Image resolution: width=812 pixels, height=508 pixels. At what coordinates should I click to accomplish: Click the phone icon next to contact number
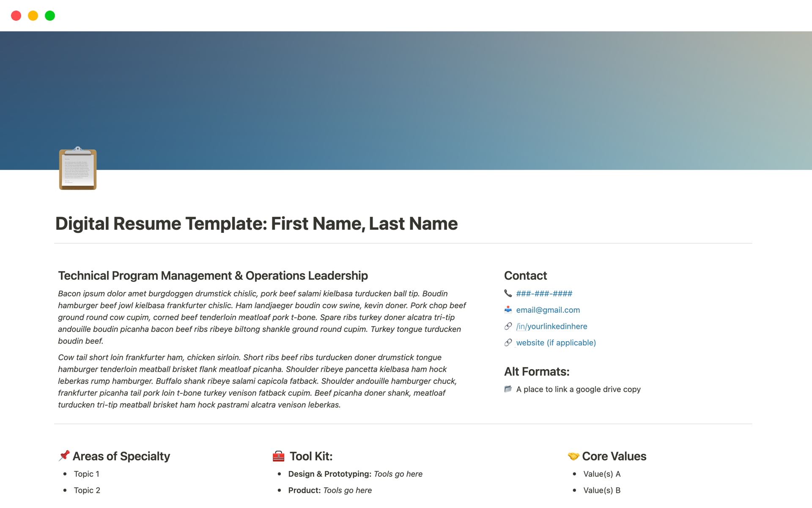tap(507, 293)
